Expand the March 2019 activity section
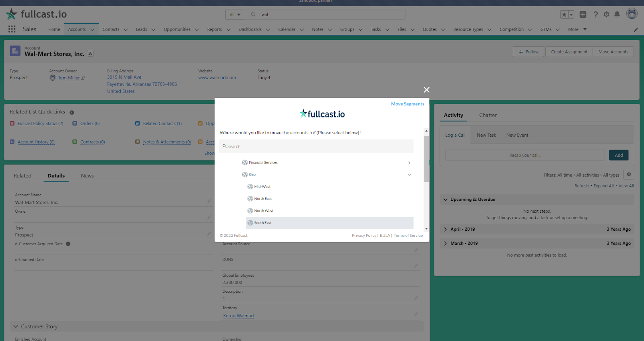Screen dimensions: 644x341 [x=446, y=243]
